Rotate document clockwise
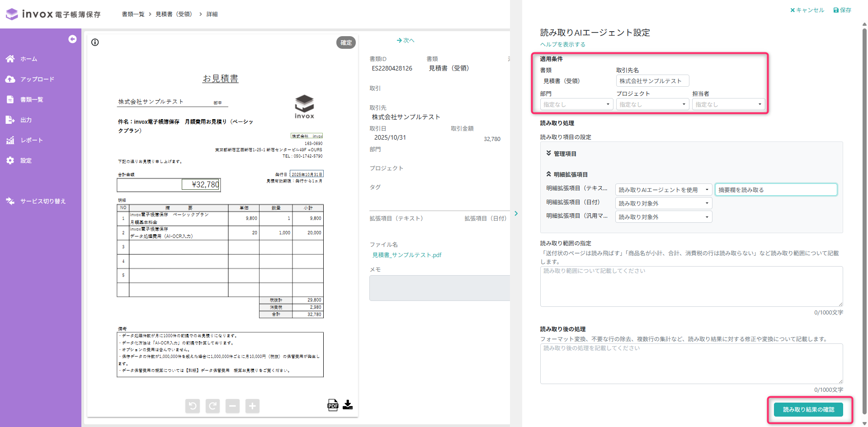This screenshot has height=427, width=868. pos(212,406)
